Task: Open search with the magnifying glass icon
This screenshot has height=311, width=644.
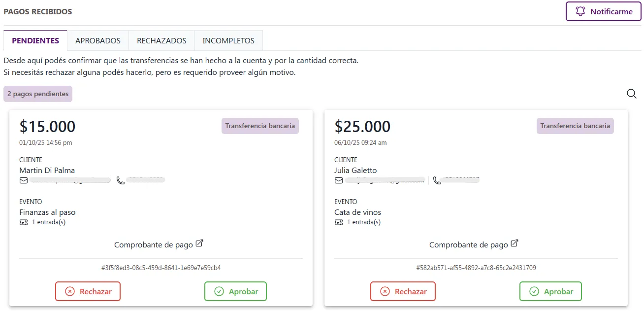Action: point(631,94)
